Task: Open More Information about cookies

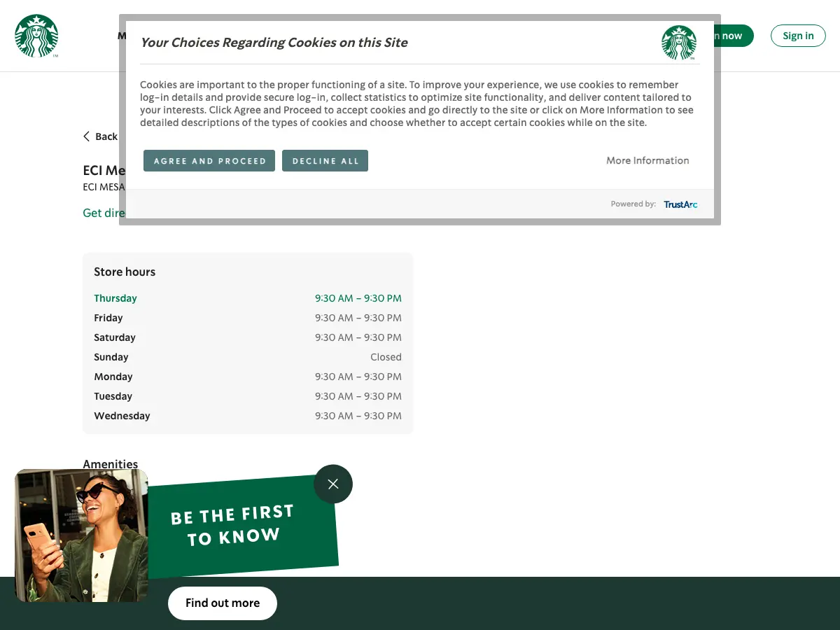Action: pyautogui.click(x=647, y=160)
